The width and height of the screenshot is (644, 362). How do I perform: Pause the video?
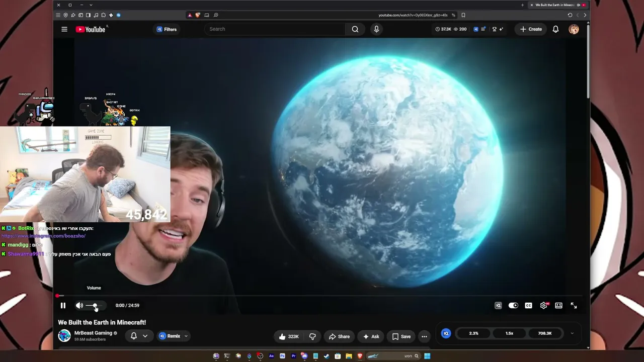click(x=63, y=305)
